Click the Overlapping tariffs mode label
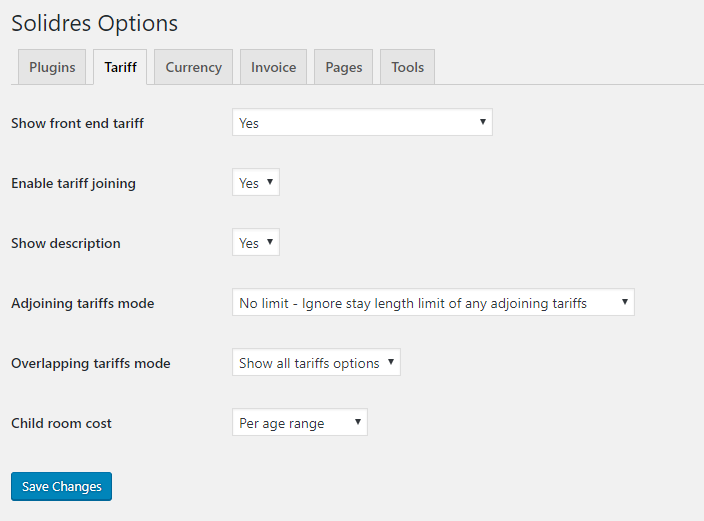The width and height of the screenshot is (704, 521). (x=90, y=364)
